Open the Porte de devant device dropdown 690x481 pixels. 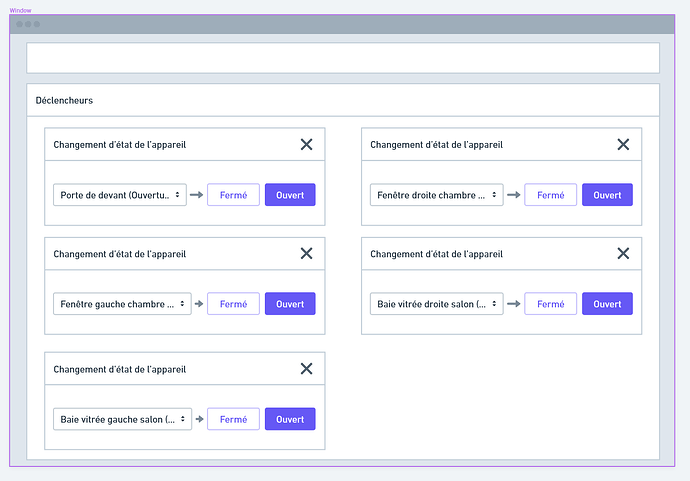(121, 195)
